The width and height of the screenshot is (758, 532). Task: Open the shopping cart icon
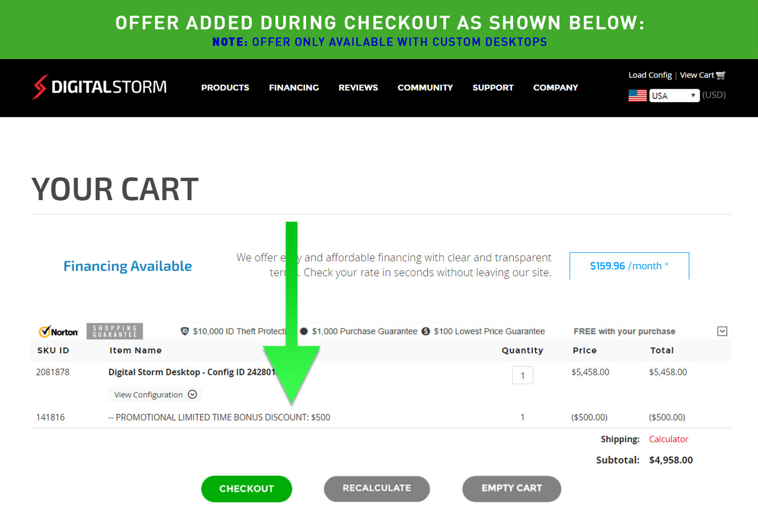721,75
